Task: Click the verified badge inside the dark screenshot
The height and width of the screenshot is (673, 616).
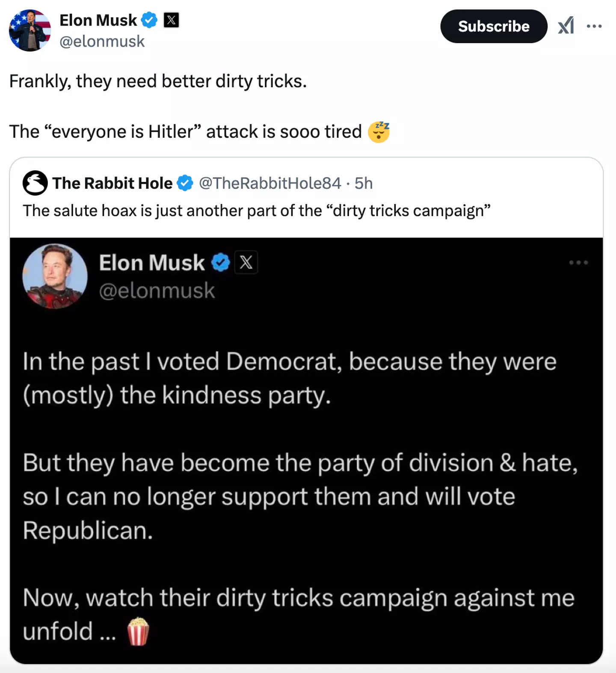Action: click(221, 262)
